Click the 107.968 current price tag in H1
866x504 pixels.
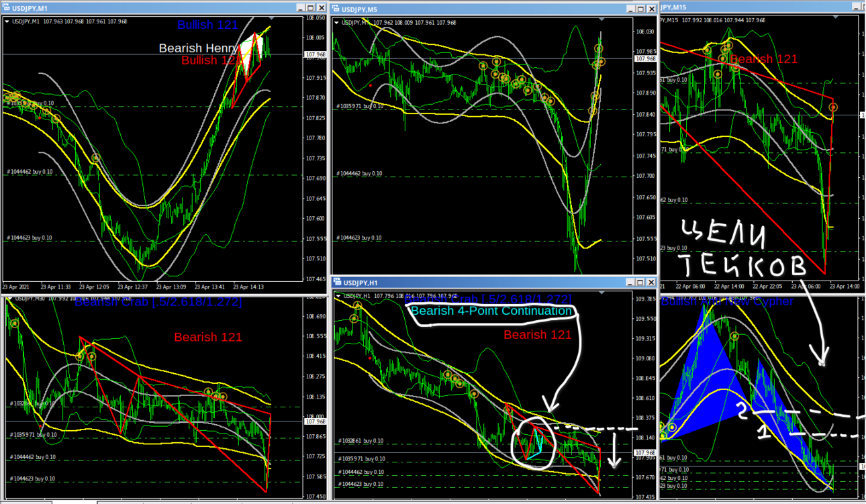pyautogui.click(x=645, y=453)
